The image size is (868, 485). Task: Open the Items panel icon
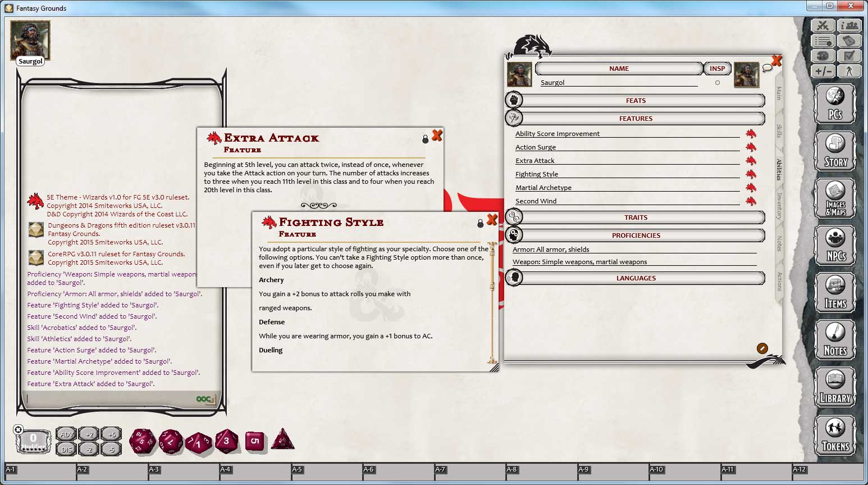[835, 292]
